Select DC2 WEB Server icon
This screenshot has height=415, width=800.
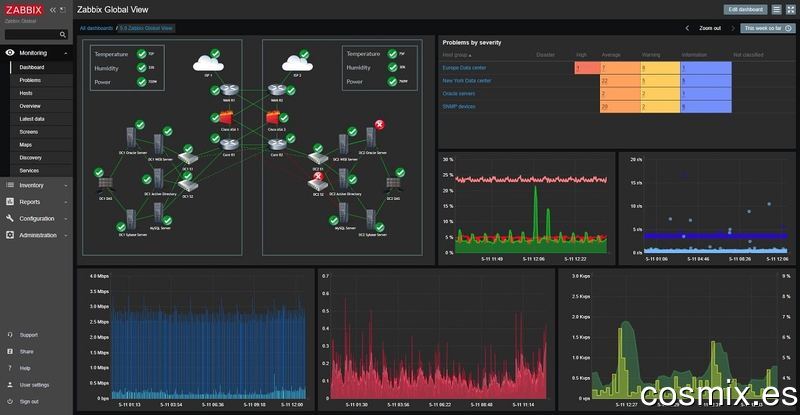344,145
